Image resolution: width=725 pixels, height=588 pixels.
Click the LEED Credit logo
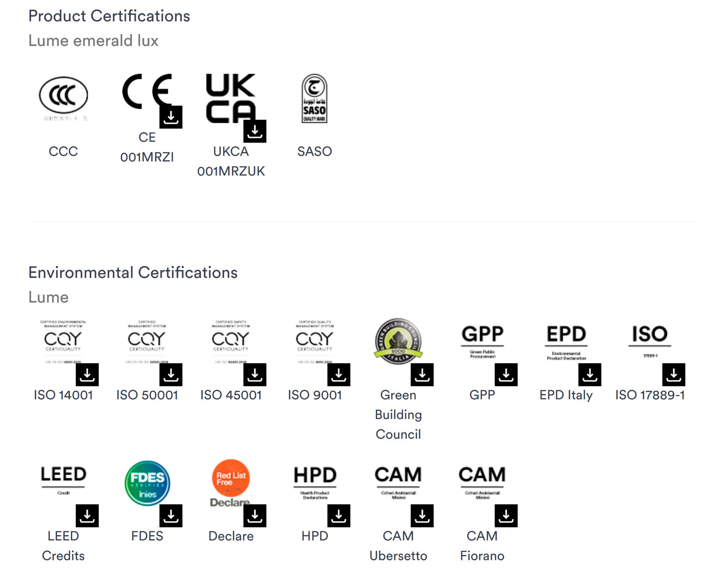click(63, 480)
